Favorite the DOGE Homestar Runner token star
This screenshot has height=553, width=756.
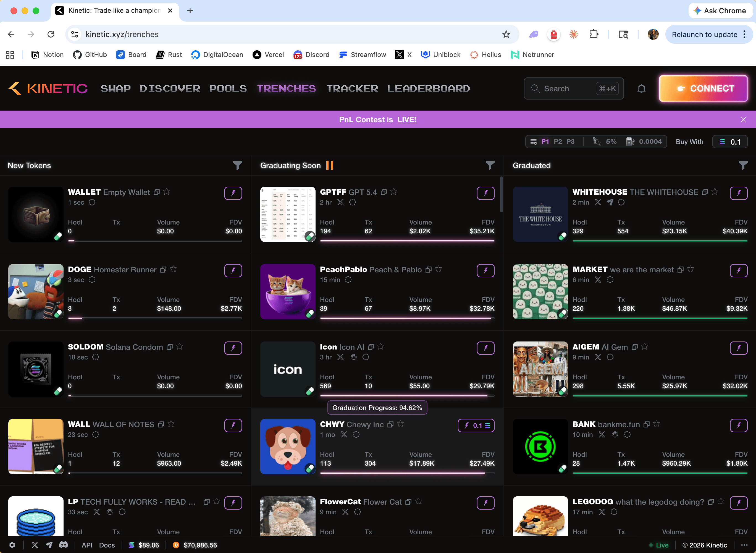173,269
